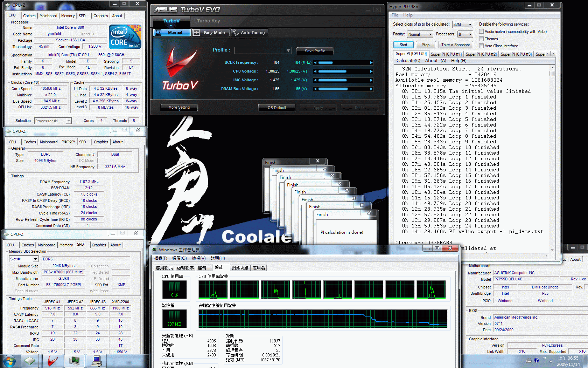Open Help menu in Hyper PI
This screenshot has height=368, width=588.
pos(408,15)
